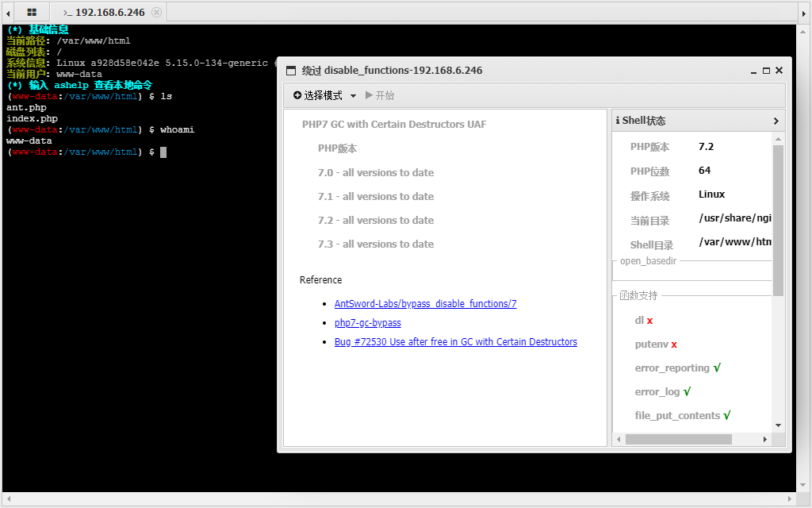812x508 pixels.
Task: Focus the terminal command prompt cursor
Action: pos(163,152)
